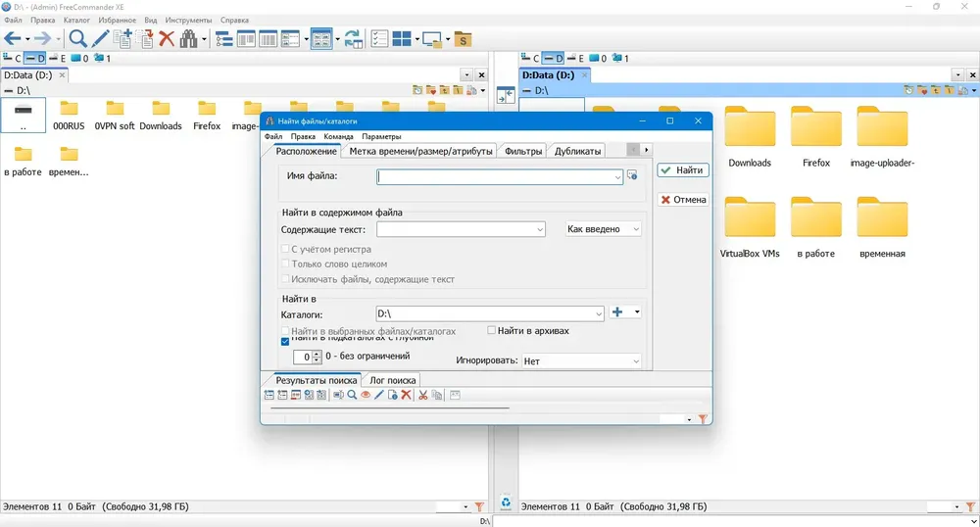Image resolution: width=980 pixels, height=527 pixels.
Task: Open favorites folder with heart in left panel
Action: 430,90
